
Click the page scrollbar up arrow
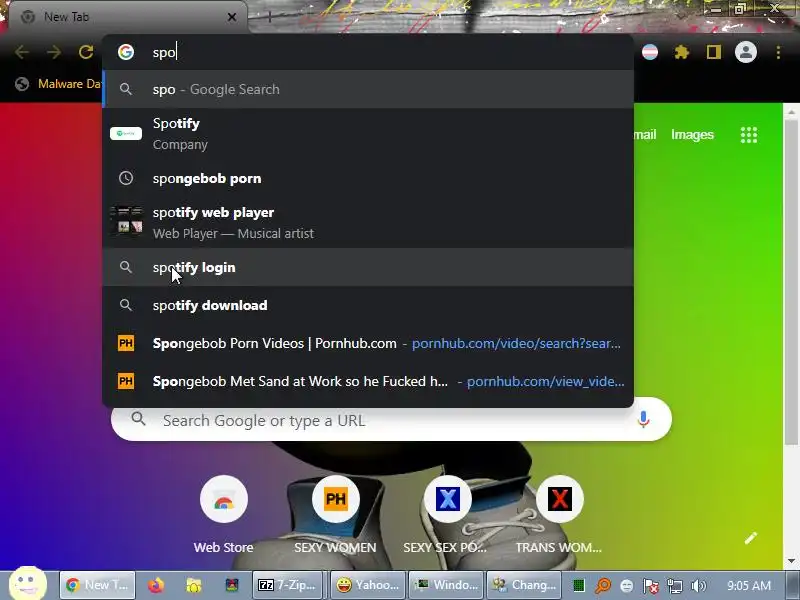pyautogui.click(x=791, y=111)
